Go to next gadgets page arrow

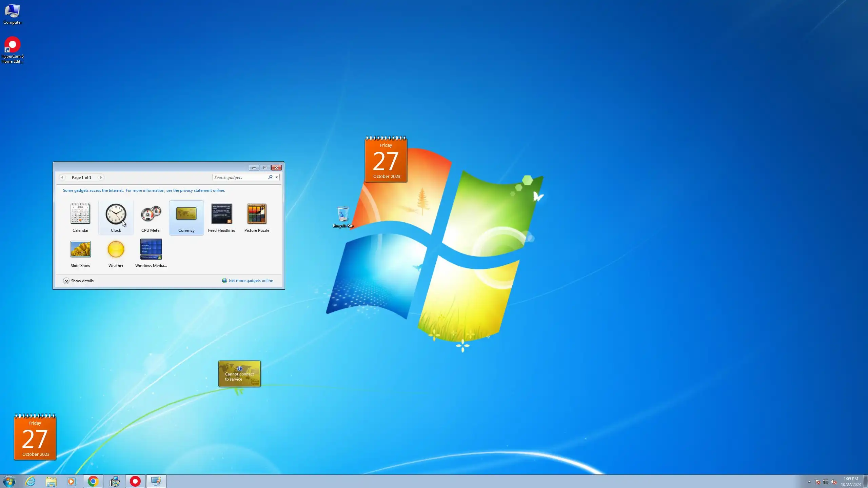(101, 177)
